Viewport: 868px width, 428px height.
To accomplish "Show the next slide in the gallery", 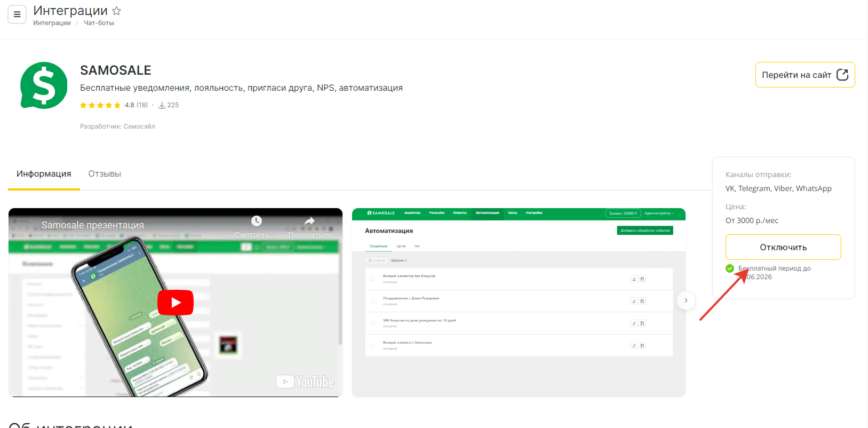I will (x=686, y=300).
